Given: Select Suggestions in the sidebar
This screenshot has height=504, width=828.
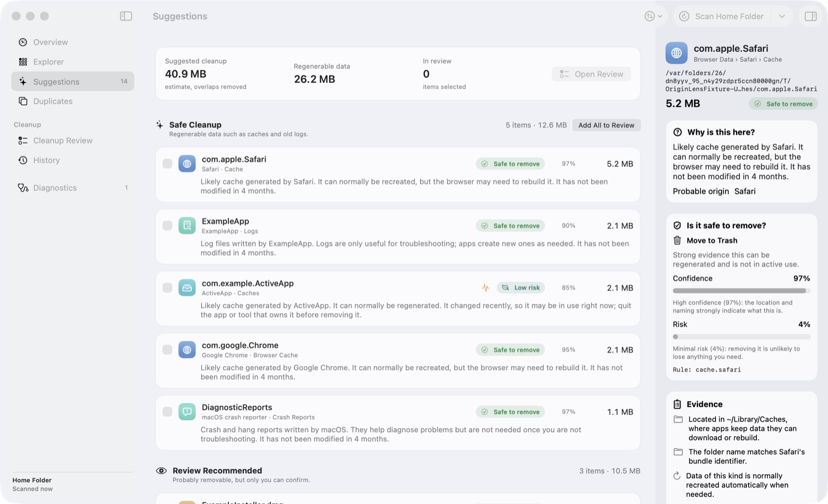Looking at the screenshot, I should coord(72,82).
